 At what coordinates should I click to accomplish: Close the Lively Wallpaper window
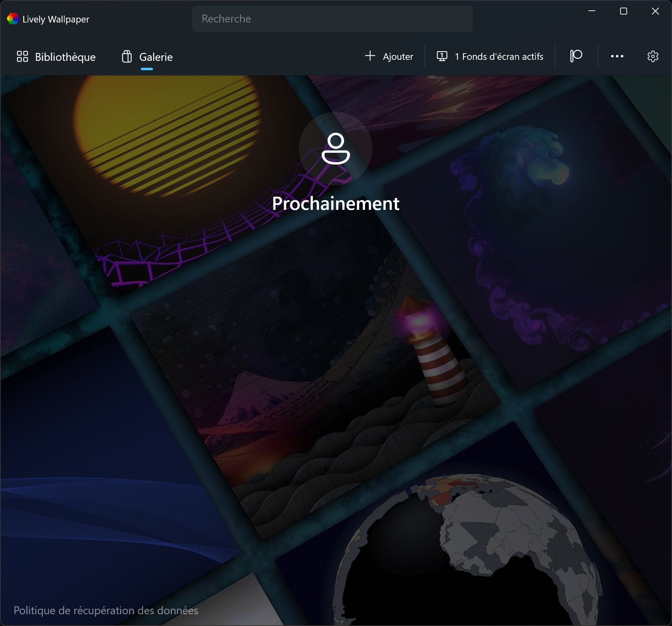point(655,11)
